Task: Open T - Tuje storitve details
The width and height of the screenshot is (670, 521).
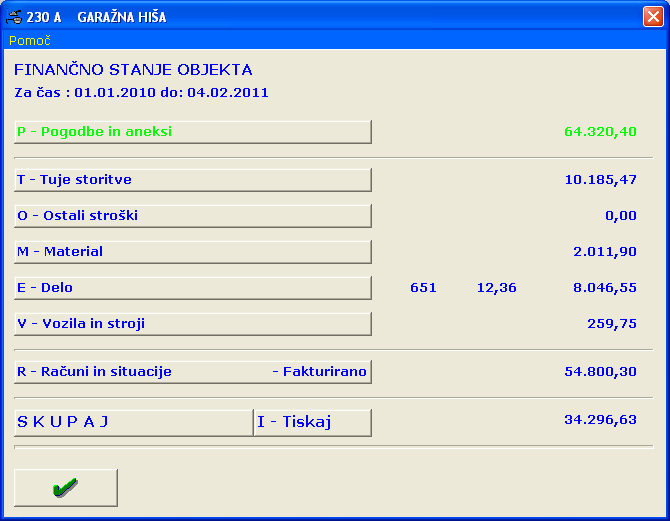Action: (193, 180)
